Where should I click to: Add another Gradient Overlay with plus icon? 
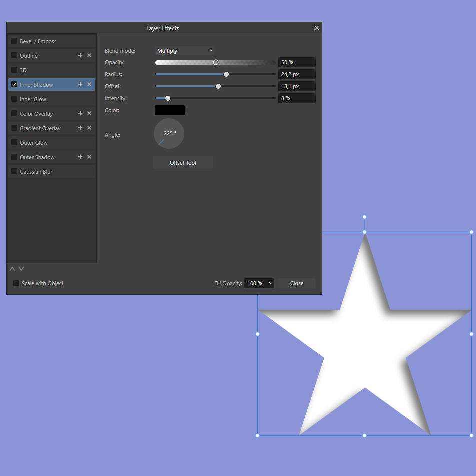tap(80, 128)
